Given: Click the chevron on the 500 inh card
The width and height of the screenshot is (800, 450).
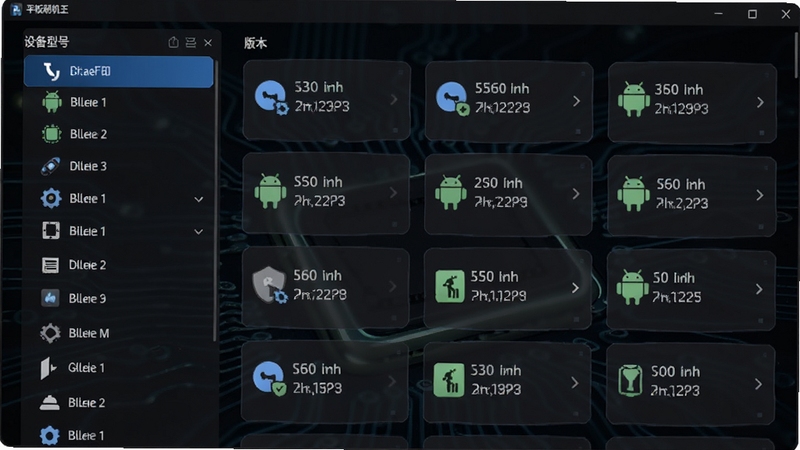Looking at the screenshot, I should pos(759,384).
